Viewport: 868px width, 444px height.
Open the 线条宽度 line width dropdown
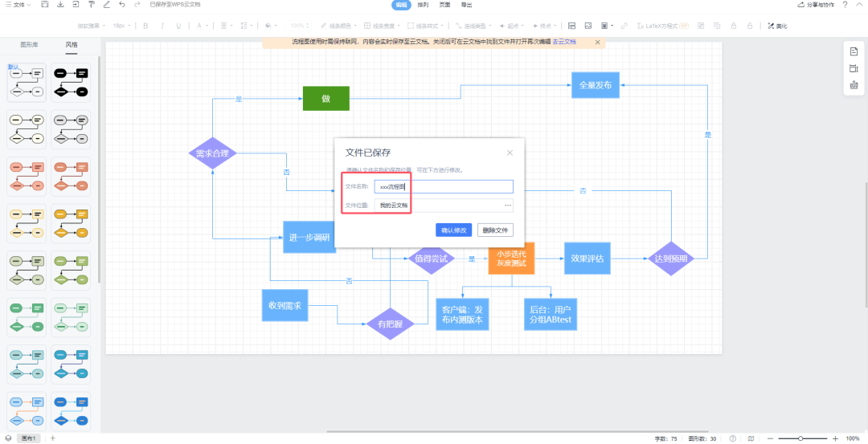[x=380, y=26]
